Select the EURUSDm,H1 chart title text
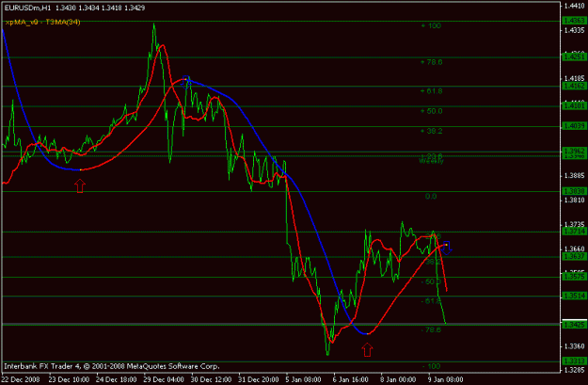588x385 pixels. click(27, 8)
